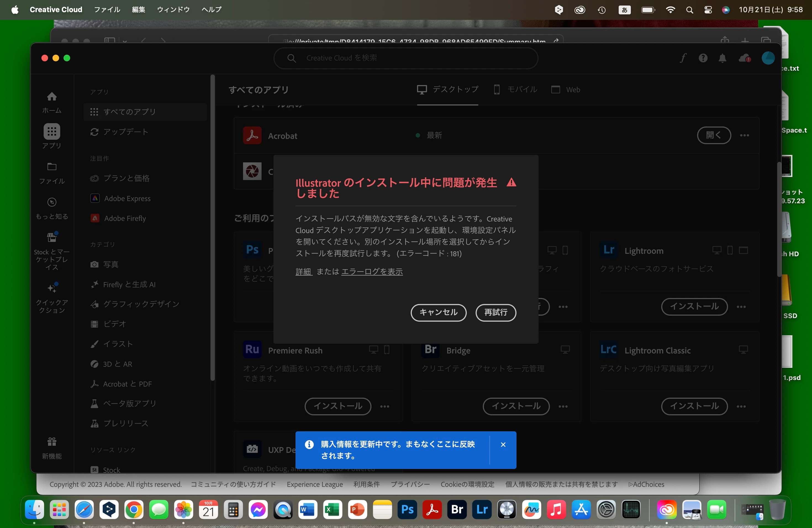This screenshot has height=528, width=812.
Task: Open ファイル in the left sidebar
Action: coord(52,173)
